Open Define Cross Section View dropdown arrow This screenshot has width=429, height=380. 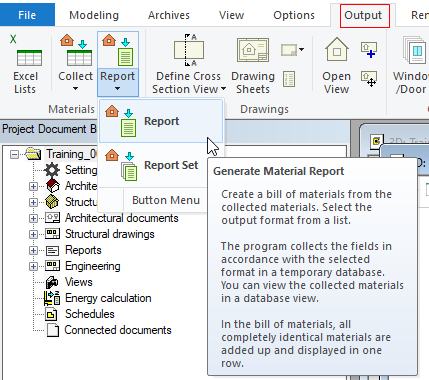coord(223,89)
